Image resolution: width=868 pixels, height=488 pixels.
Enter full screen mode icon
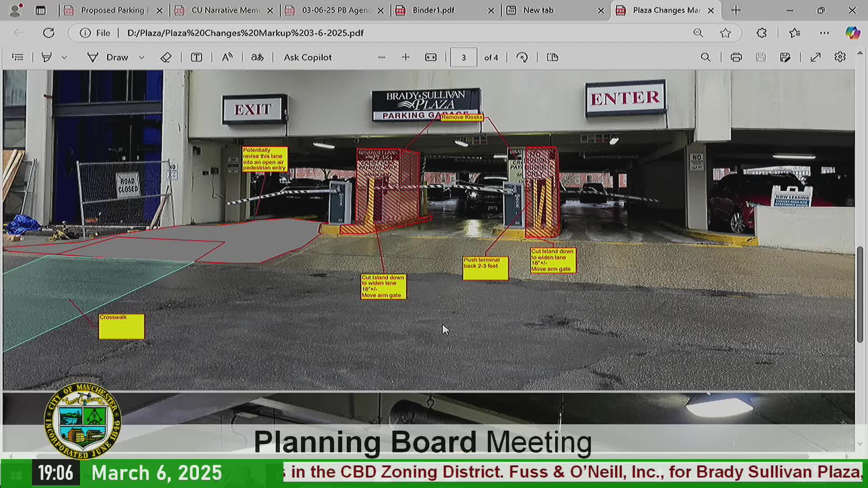click(x=816, y=57)
